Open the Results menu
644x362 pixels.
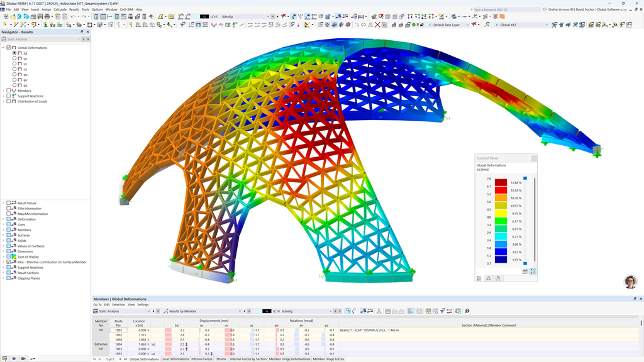[74, 9]
